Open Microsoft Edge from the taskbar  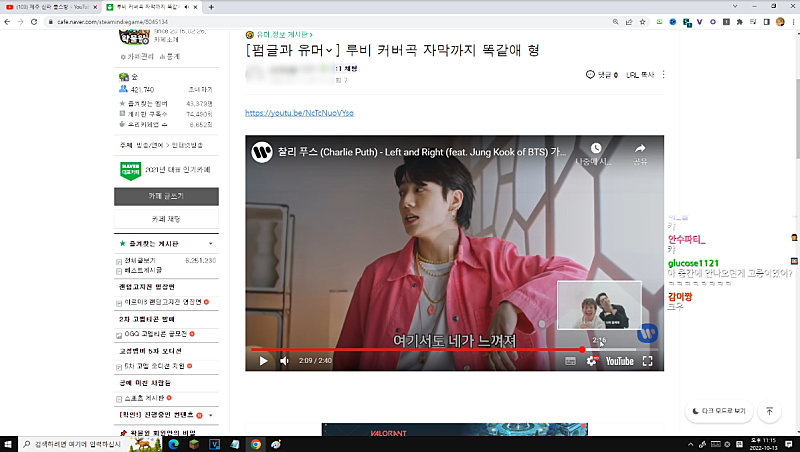point(173,444)
